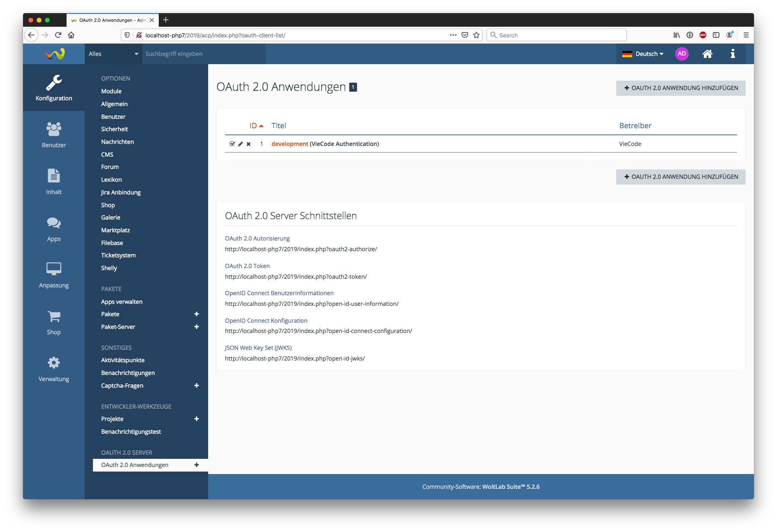Open the Konfiguration wrench section
The width and height of the screenshot is (777, 532).
(x=54, y=88)
